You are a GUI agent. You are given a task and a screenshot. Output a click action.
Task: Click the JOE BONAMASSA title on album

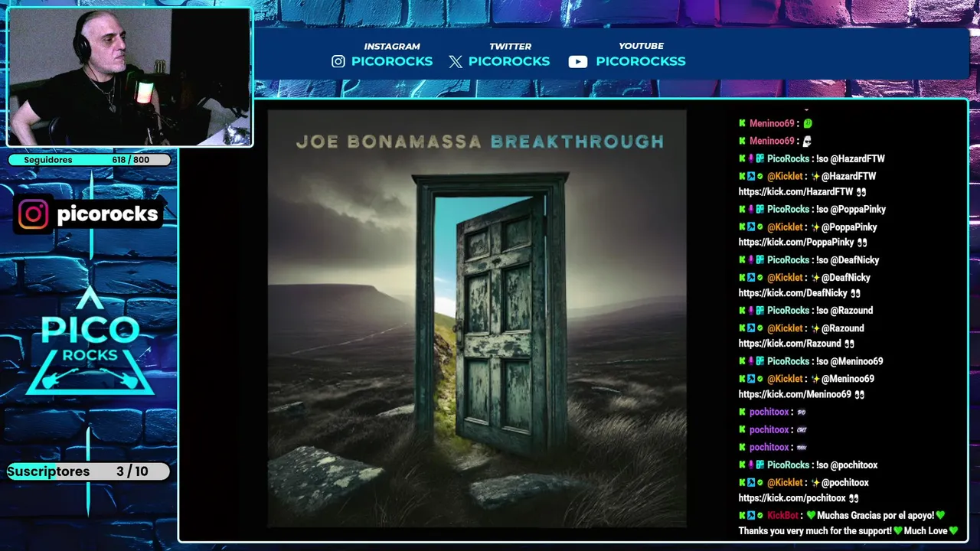click(389, 142)
